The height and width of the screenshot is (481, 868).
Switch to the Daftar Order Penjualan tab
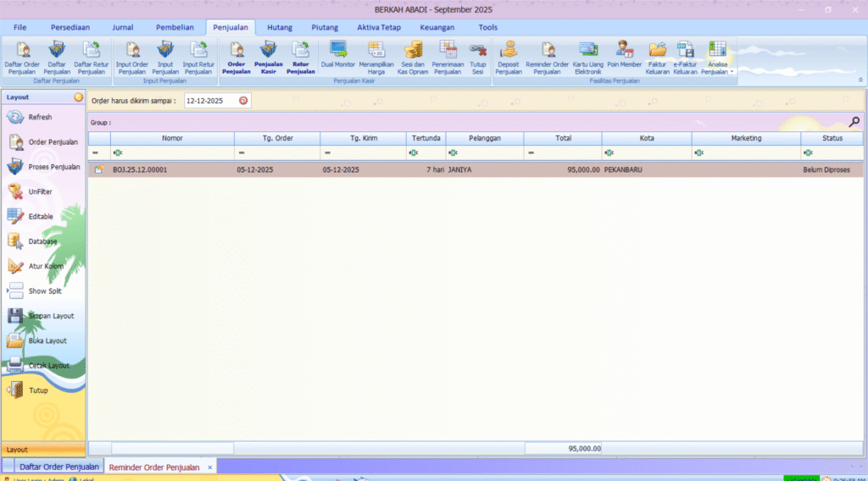(x=59, y=467)
